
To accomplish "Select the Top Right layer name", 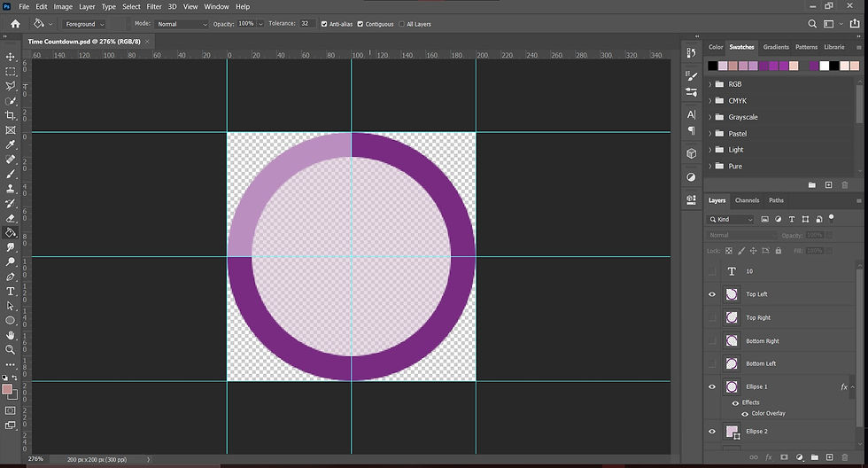I will point(758,318).
